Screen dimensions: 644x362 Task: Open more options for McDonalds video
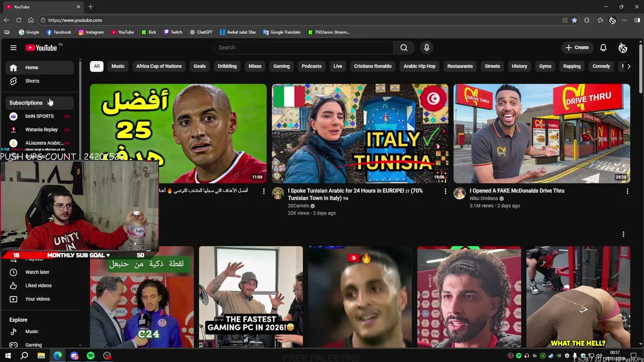tap(627, 192)
